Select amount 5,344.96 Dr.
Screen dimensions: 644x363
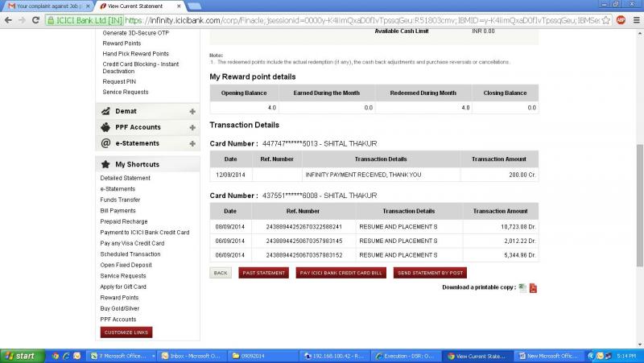click(x=519, y=255)
